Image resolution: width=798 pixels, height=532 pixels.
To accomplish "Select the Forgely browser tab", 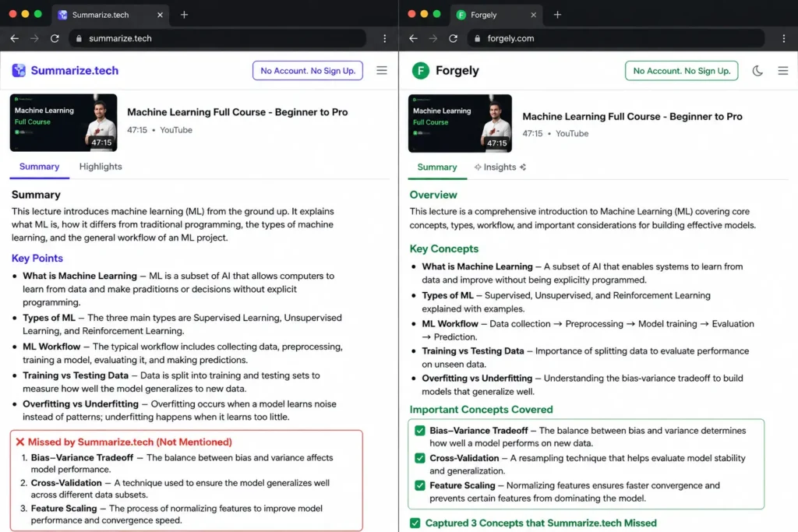I will [x=496, y=15].
